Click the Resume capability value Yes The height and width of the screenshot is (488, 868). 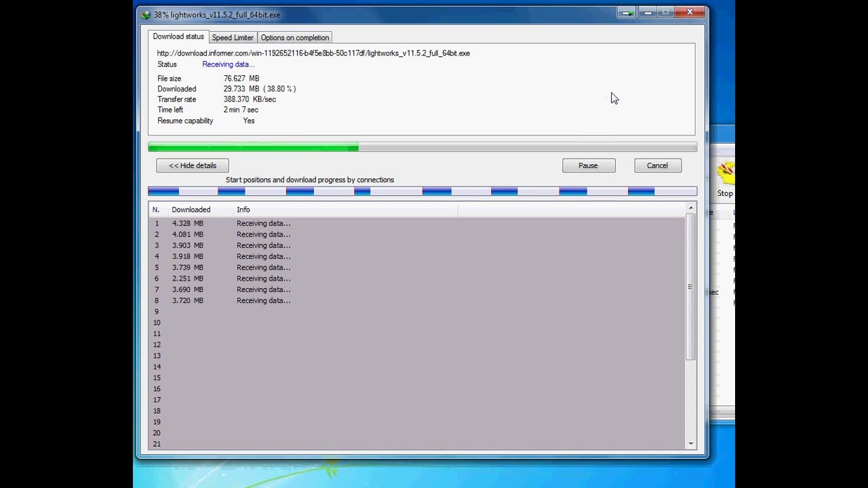point(249,121)
